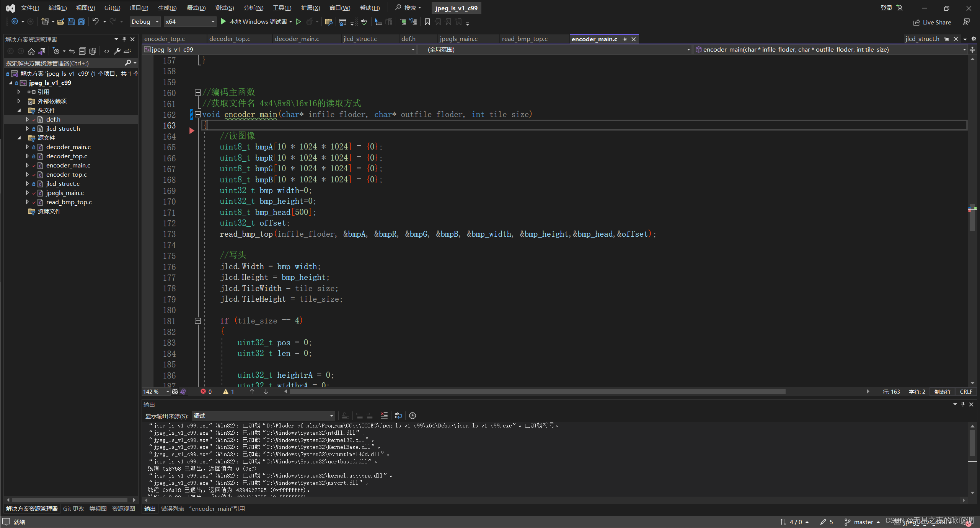The height and width of the screenshot is (528, 980).
Task: Save the current file with the single-disk icon
Action: pyautogui.click(x=71, y=22)
